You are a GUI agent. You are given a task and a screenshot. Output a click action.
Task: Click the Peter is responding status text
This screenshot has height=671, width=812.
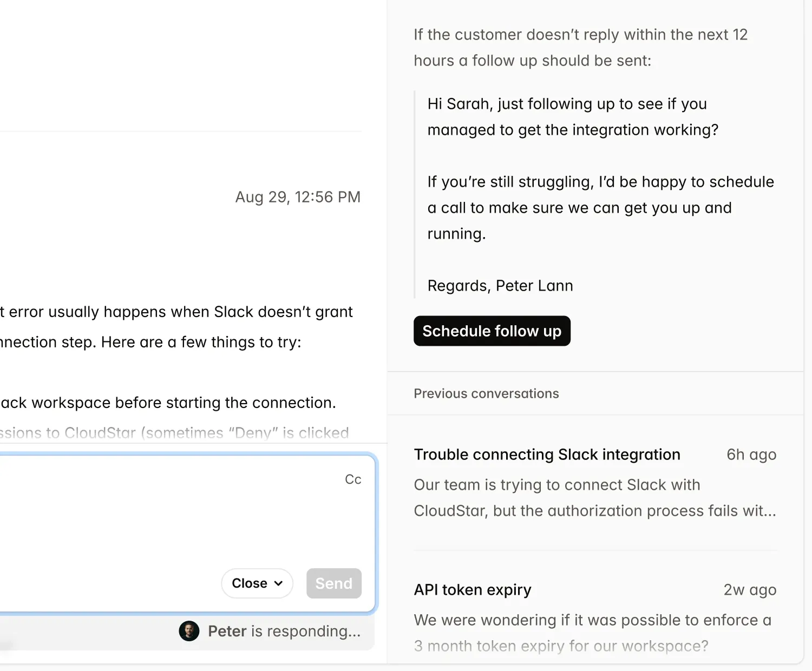[284, 631]
